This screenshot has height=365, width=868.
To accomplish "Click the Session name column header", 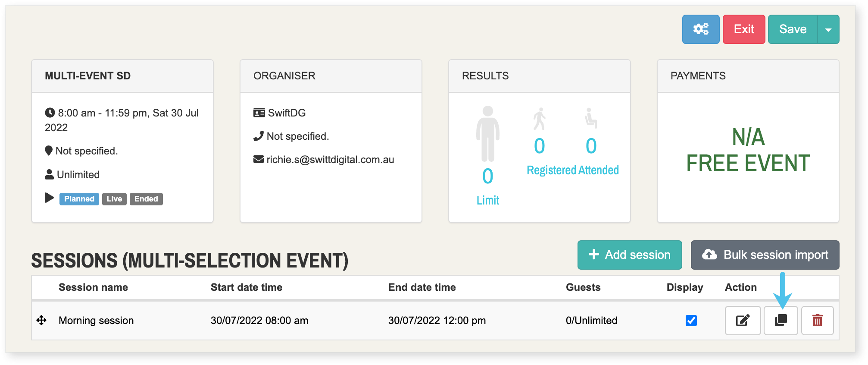I will click(x=93, y=287).
